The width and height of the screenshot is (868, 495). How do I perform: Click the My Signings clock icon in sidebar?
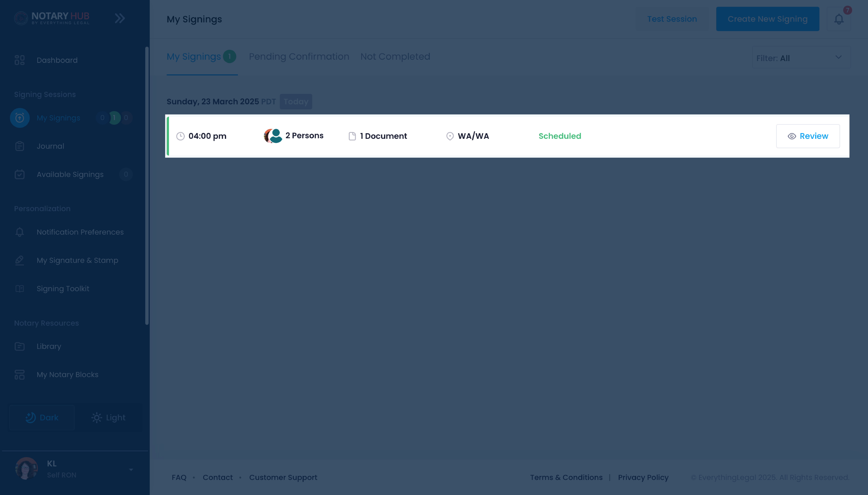(x=20, y=118)
